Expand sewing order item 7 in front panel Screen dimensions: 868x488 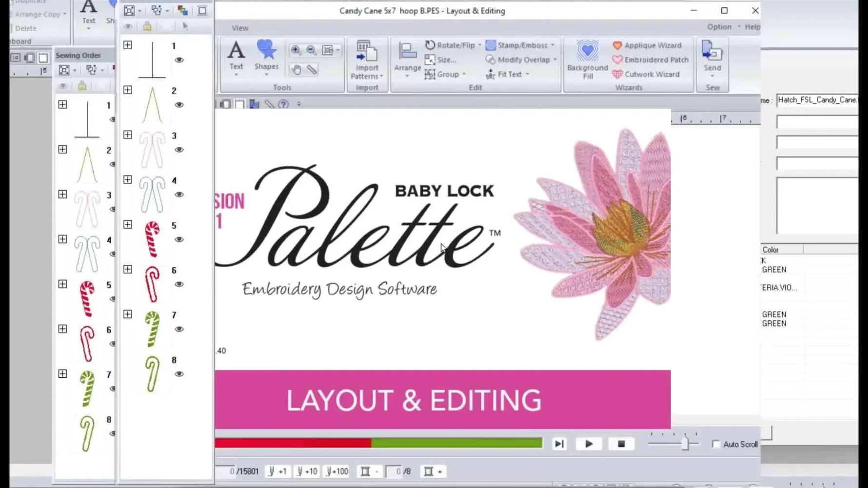[x=128, y=314]
